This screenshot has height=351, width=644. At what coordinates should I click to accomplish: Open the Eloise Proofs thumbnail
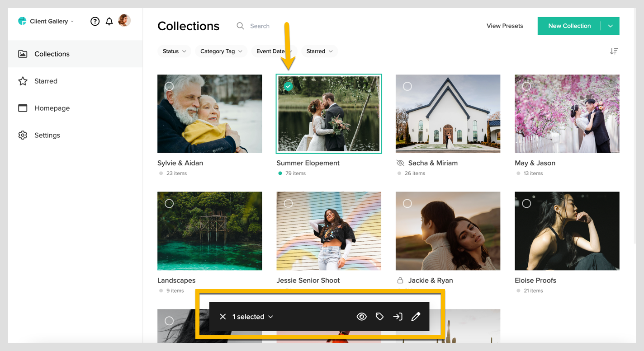point(567,231)
